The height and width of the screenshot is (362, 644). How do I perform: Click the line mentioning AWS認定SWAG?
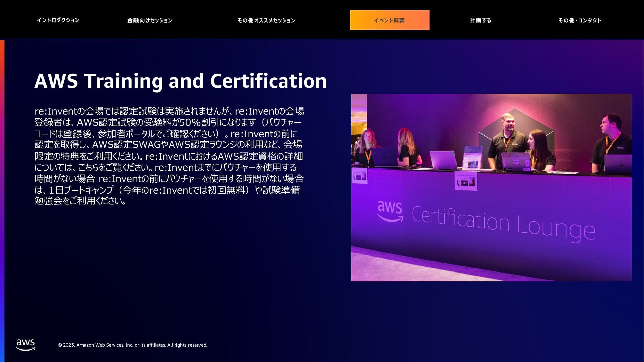point(168,145)
